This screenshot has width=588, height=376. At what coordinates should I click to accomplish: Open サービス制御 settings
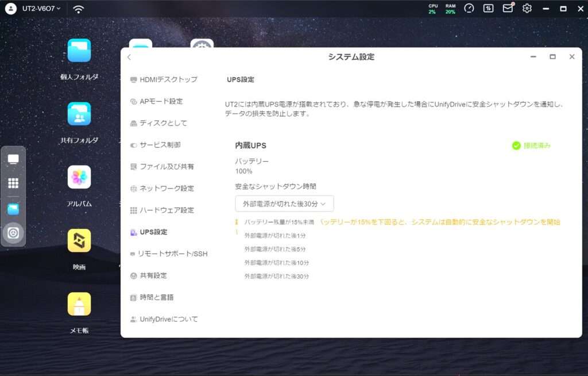(155, 145)
